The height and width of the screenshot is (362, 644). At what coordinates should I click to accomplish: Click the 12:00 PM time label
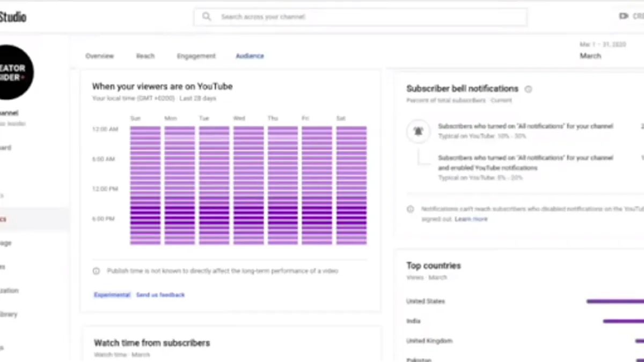tap(104, 189)
